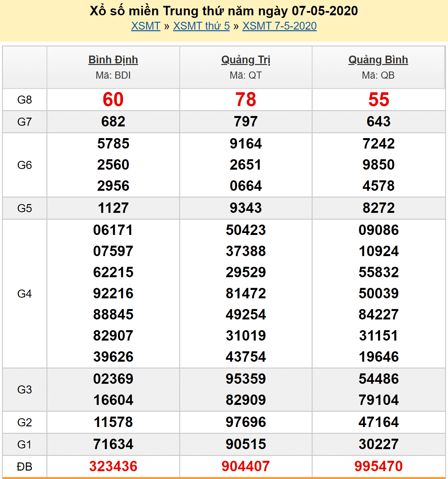Image resolution: width=448 pixels, height=479 pixels.
Task: Click G6 result 9850
Action: pyautogui.click(x=379, y=165)
